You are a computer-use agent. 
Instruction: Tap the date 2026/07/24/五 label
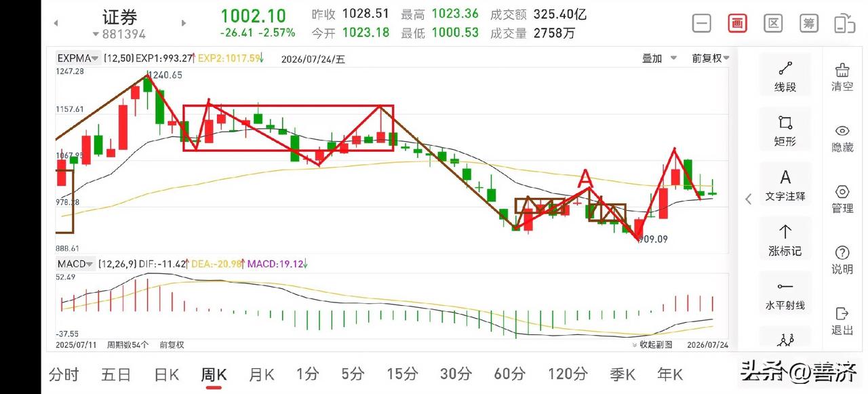pyautogui.click(x=313, y=59)
